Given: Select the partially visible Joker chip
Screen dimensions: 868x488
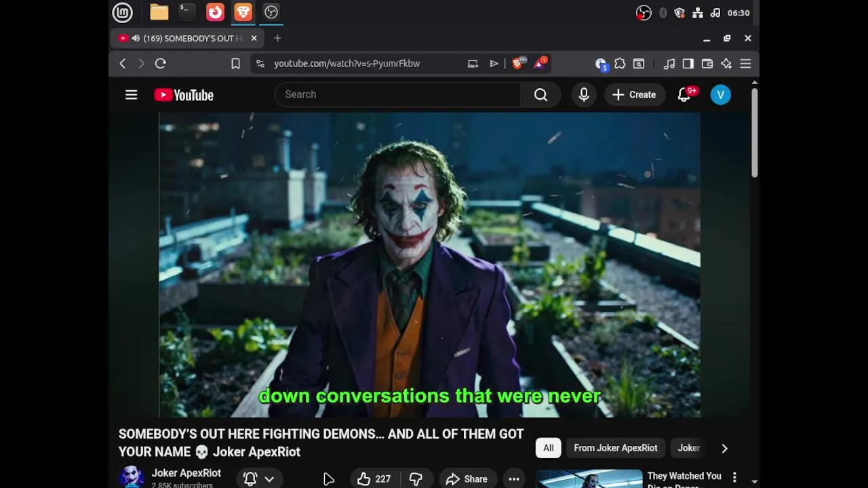Looking at the screenshot, I should click(x=688, y=448).
